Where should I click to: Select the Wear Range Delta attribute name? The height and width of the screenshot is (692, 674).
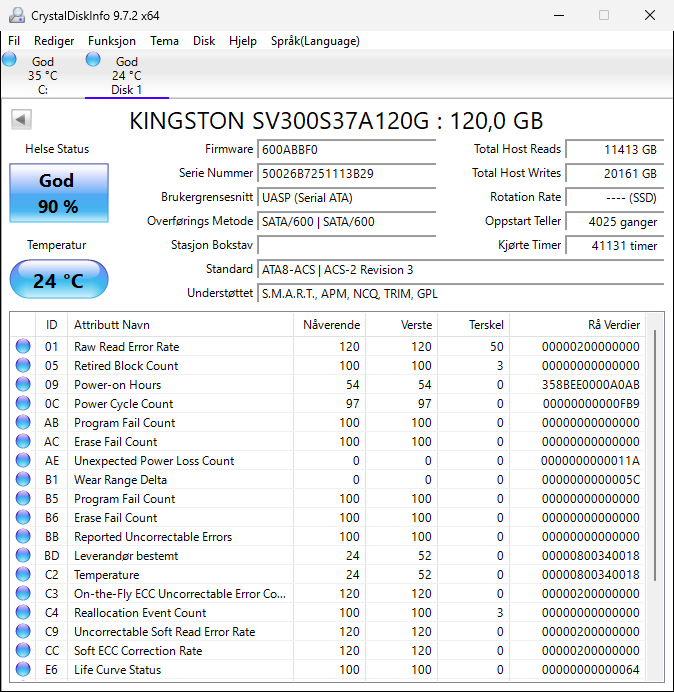pyautogui.click(x=120, y=480)
